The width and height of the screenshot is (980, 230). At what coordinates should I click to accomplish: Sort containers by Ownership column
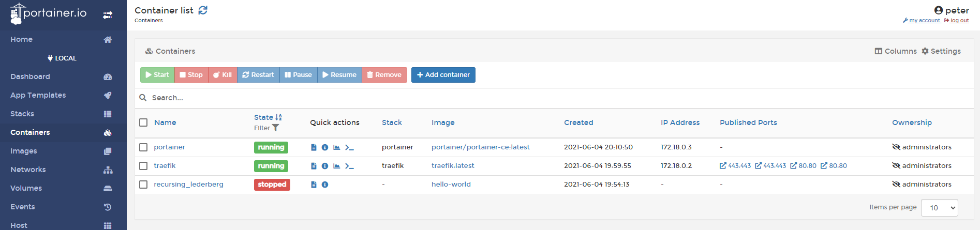[x=912, y=122]
